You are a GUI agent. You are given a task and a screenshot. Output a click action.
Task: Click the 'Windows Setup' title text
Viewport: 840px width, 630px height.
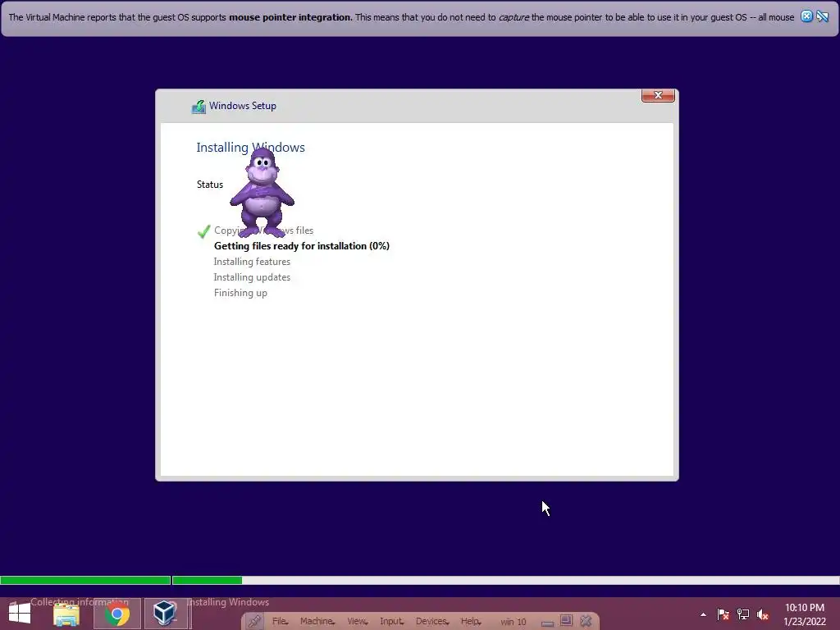(x=243, y=106)
